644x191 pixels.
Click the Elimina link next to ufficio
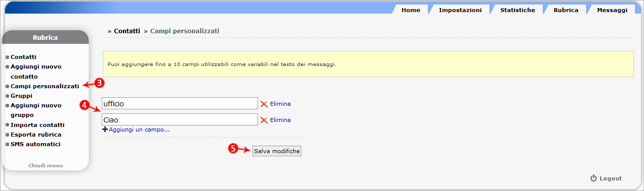pyautogui.click(x=280, y=104)
